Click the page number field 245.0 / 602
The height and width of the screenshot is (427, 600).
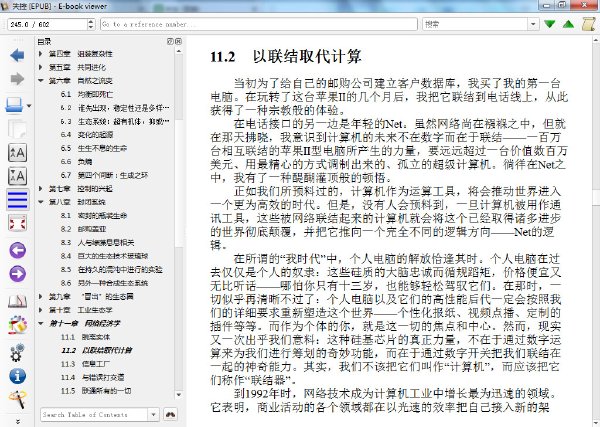coord(47,24)
